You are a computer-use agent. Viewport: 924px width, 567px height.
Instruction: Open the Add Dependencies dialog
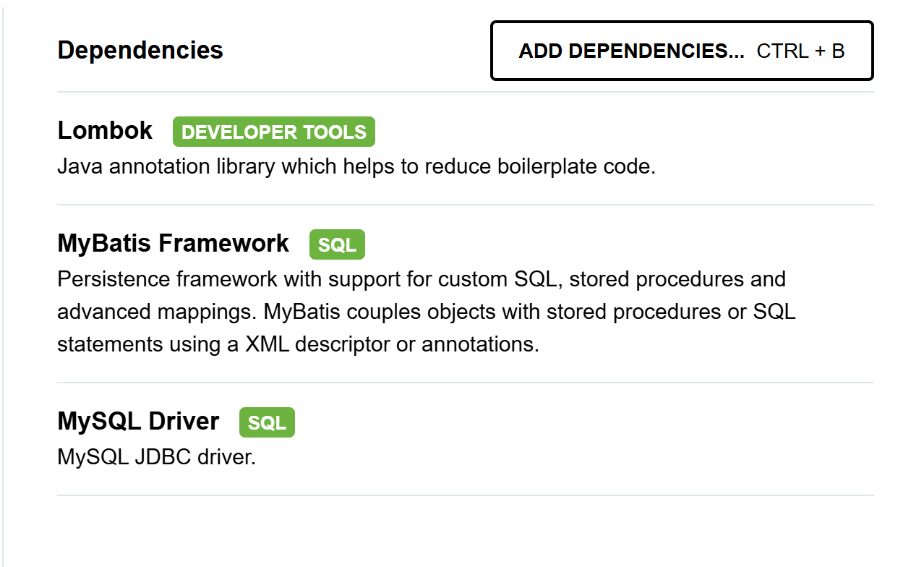coord(682,51)
